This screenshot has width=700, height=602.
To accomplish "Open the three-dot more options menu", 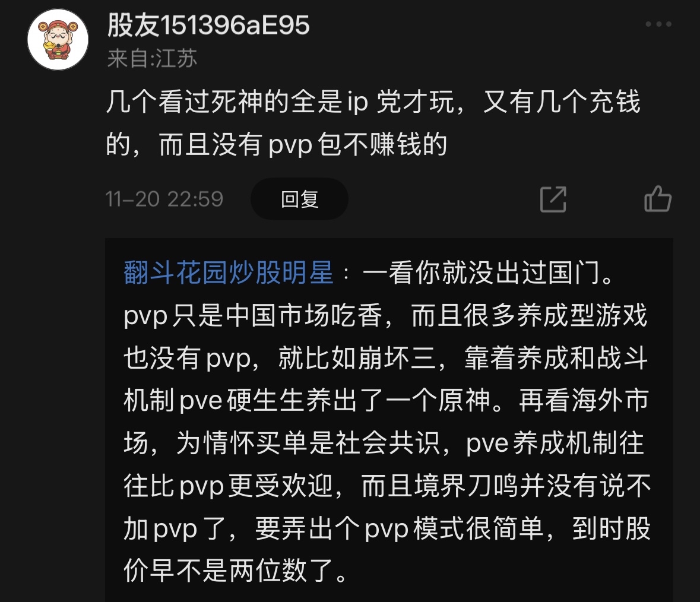I will pyautogui.click(x=658, y=24).
